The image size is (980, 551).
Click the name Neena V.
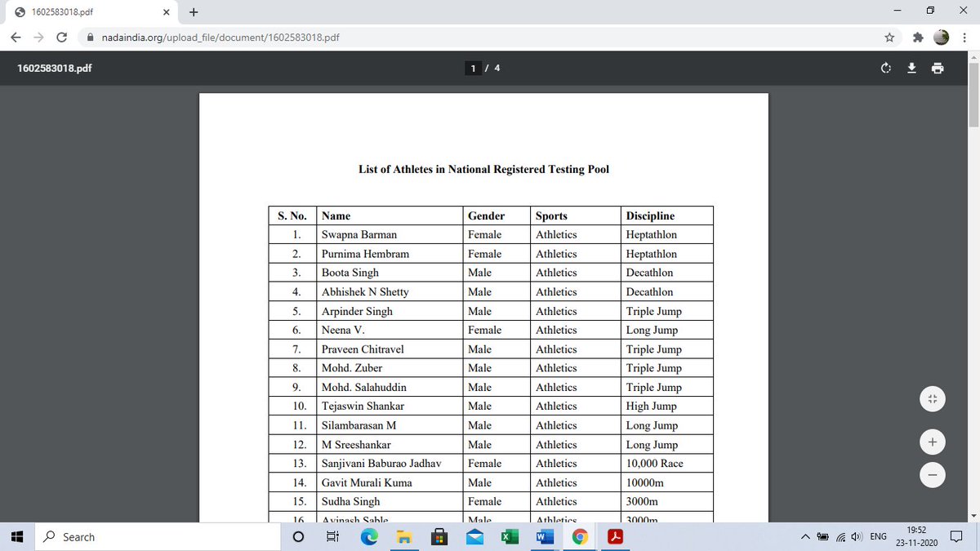[x=343, y=330]
